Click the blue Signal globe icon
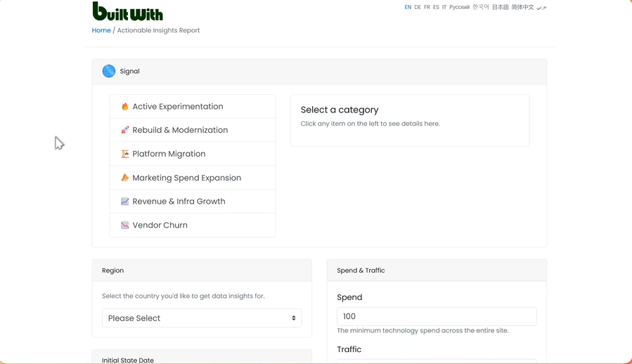 pos(109,71)
